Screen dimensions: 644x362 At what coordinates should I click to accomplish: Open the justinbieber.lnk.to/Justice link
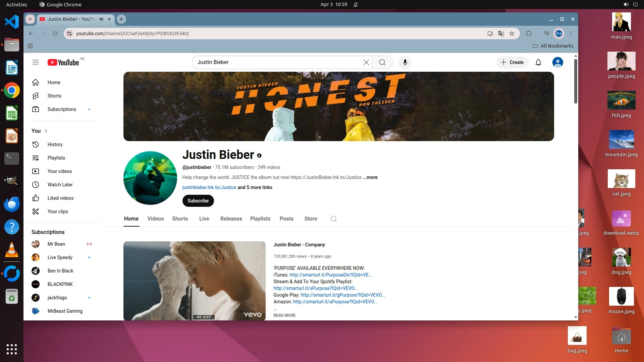[x=209, y=187]
